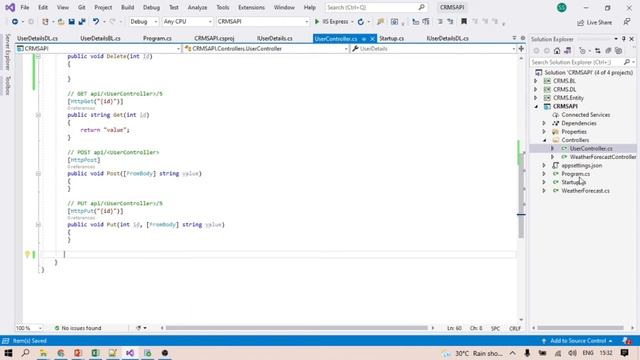Pin the Solution Explorer panel
This screenshot has width=640, height=360.
[624, 39]
